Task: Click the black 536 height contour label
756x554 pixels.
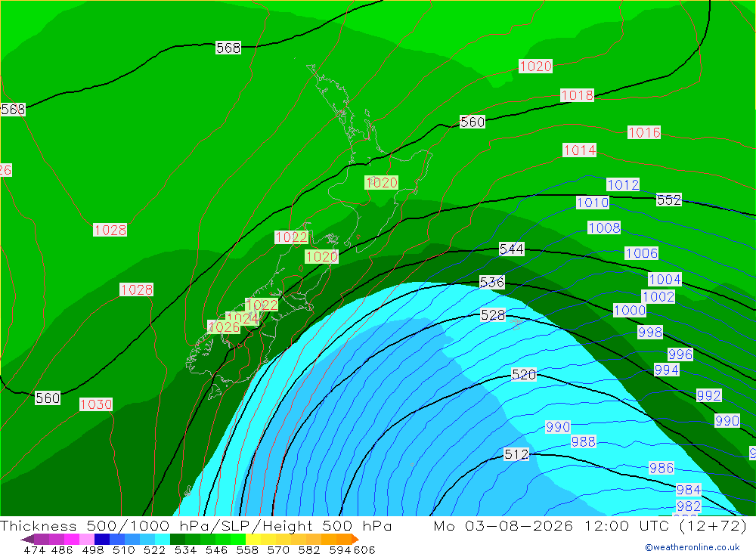Action: [492, 282]
